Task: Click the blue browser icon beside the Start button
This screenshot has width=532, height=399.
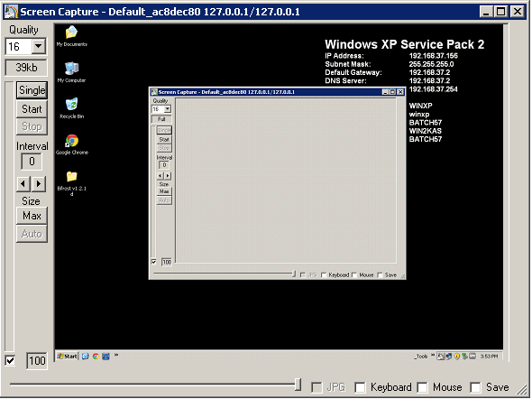Action: pos(85,357)
